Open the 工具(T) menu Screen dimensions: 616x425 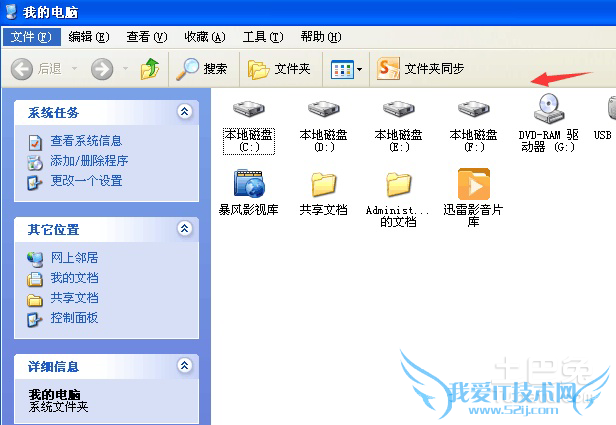pyautogui.click(x=262, y=37)
